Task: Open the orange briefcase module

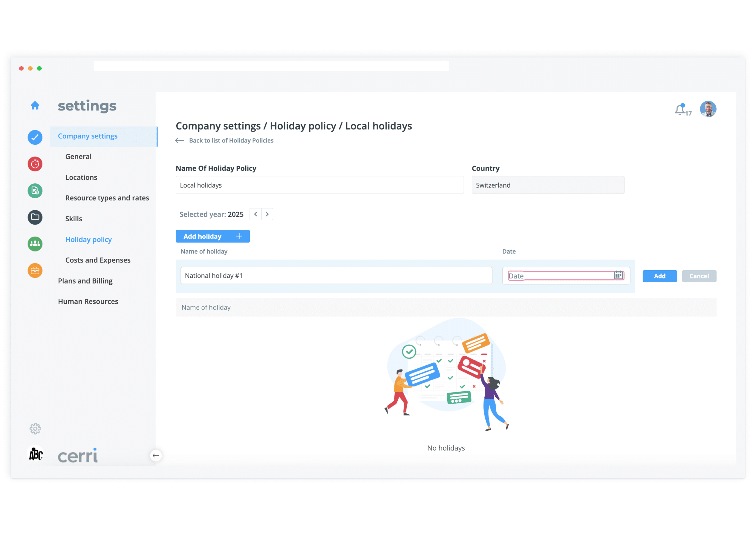Action: click(x=35, y=271)
